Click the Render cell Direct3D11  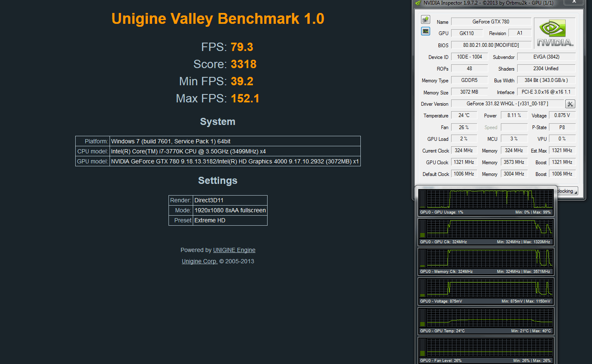coord(230,200)
